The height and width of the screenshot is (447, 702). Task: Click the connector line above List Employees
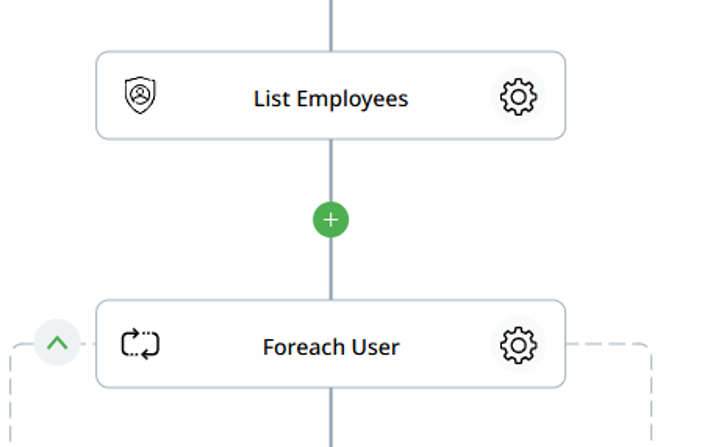point(331,25)
